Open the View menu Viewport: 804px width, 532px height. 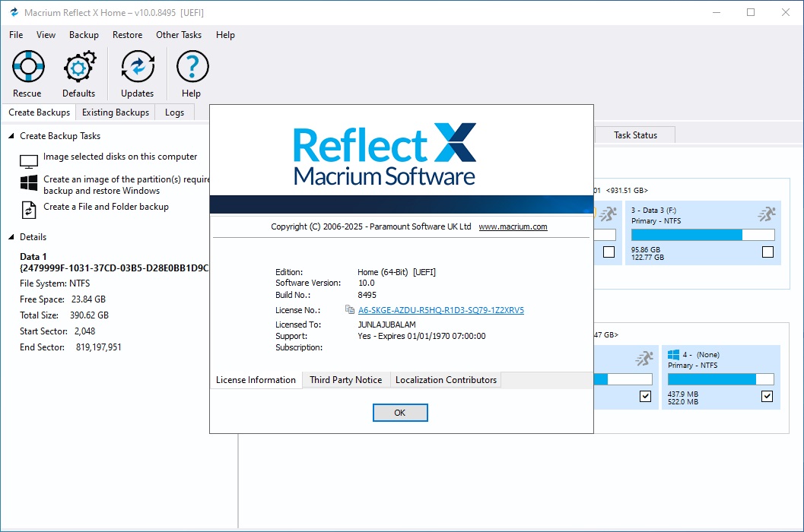(x=46, y=35)
